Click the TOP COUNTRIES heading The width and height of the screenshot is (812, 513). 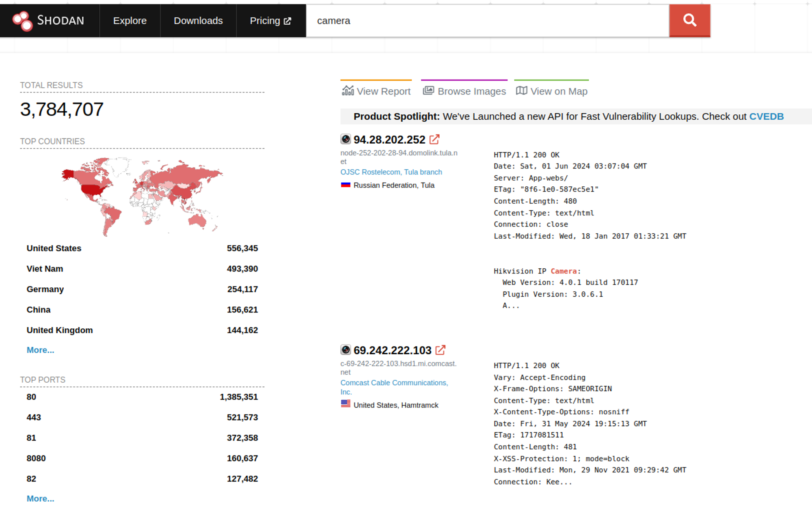(x=52, y=141)
